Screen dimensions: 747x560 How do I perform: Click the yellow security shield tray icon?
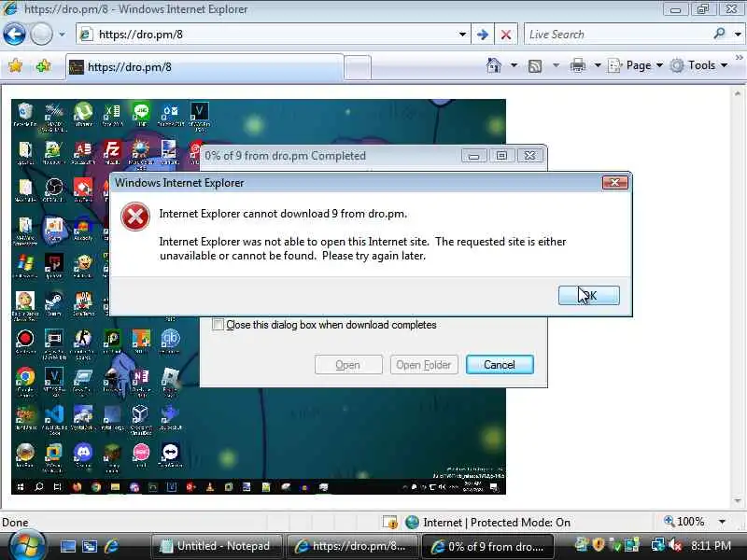pyautogui.click(x=599, y=544)
